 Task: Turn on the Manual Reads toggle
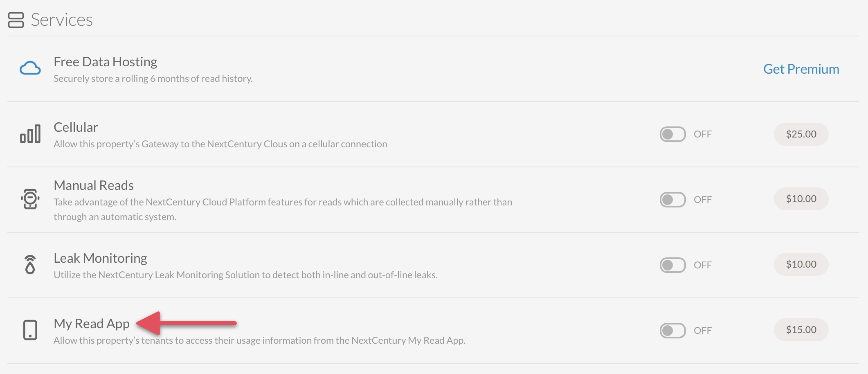(672, 200)
